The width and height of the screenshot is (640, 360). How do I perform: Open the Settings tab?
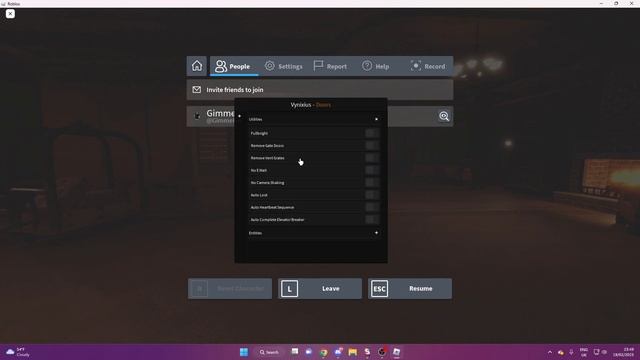click(x=284, y=66)
